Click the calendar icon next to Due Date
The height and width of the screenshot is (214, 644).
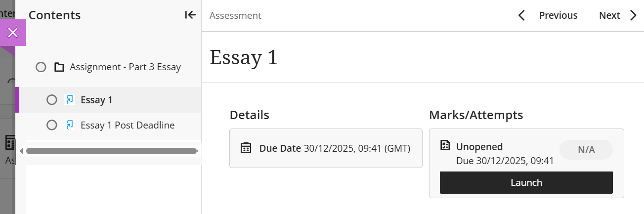point(246,148)
